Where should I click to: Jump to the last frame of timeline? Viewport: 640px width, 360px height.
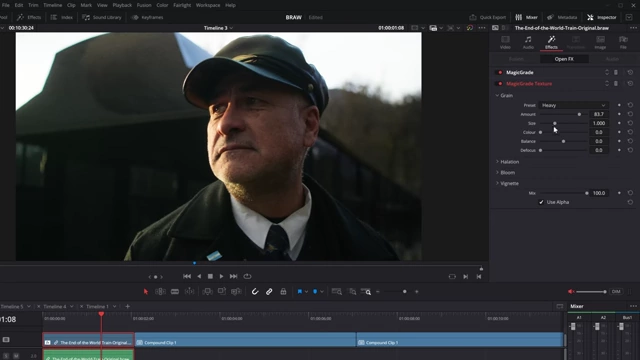coord(233,276)
